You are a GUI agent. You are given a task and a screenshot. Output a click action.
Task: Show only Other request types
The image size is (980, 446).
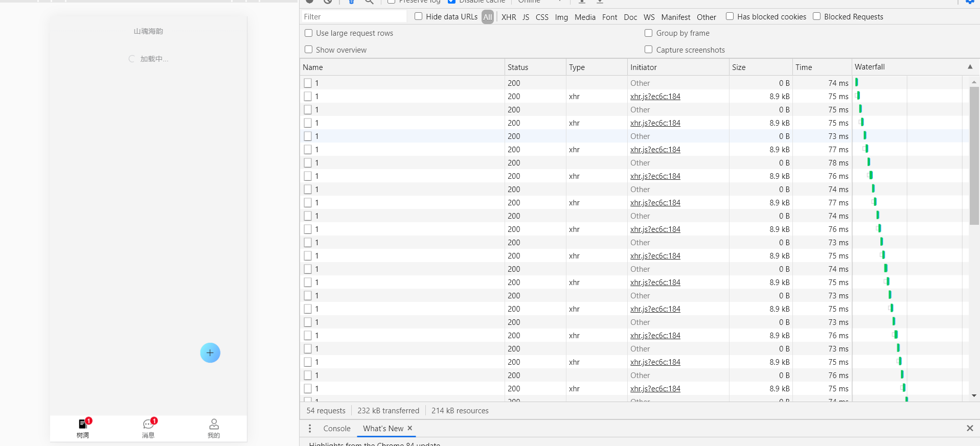(x=706, y=17)
